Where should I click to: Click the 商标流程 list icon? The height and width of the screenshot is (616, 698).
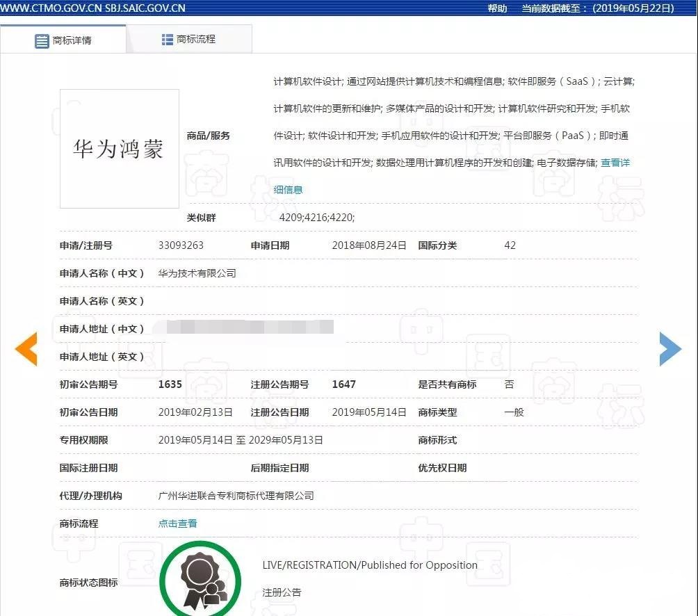tap(168, 40)
